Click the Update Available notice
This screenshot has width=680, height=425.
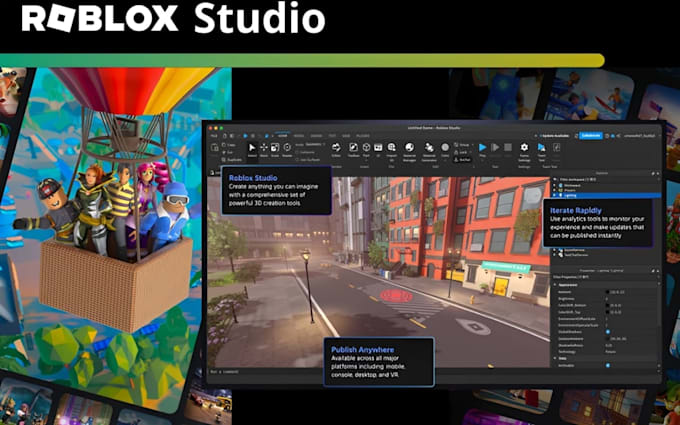556,136
